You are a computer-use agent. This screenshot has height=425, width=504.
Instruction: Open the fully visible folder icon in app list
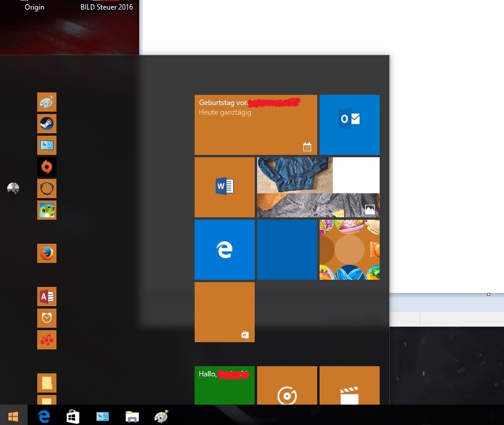tap(47, 383)
